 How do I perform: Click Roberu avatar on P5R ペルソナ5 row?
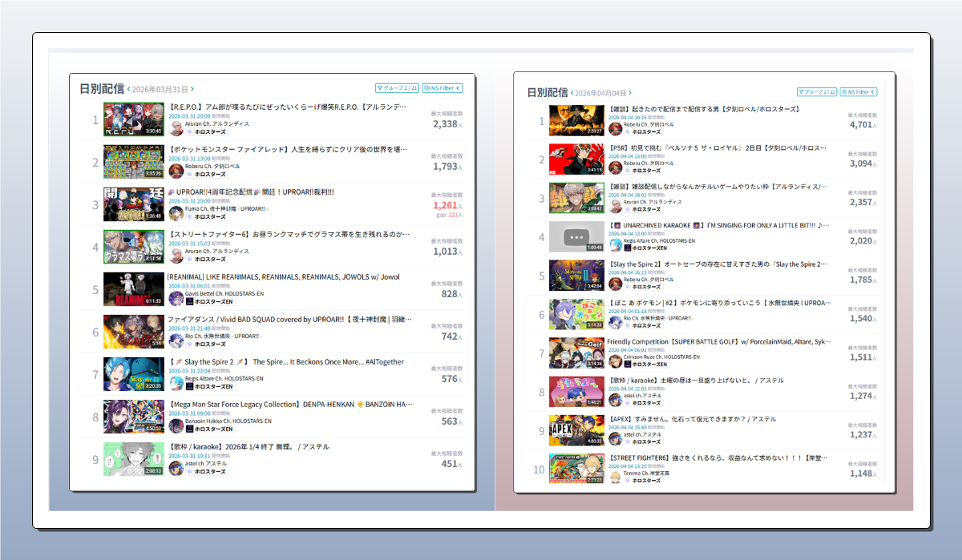coord(616,167)
